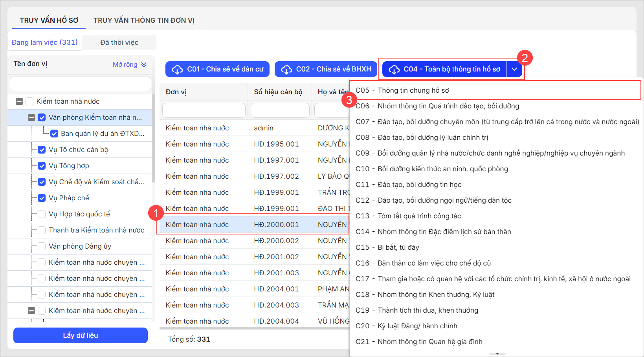644x357 pixels.
Task: Tick the Thanh tra Kiểm toán nhà nước checkbox
Action: click(x=42, y=230)
